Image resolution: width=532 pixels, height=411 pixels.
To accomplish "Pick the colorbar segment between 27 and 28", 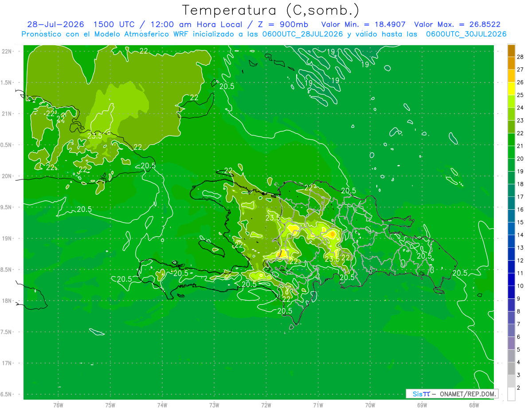I will pos(511,63).
